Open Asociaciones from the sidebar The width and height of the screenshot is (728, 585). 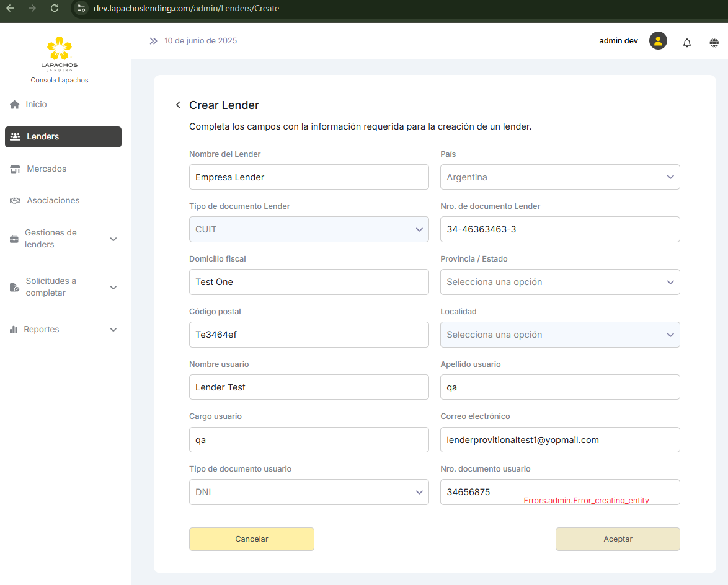pyautogui.click(x=53, y=201)
